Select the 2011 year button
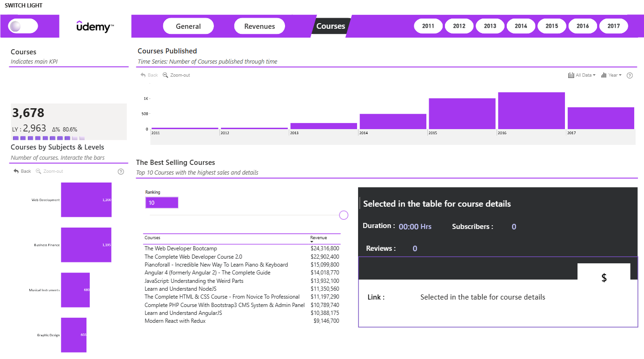The height and width of the screenshot is (359, 644). pos(428,26)
